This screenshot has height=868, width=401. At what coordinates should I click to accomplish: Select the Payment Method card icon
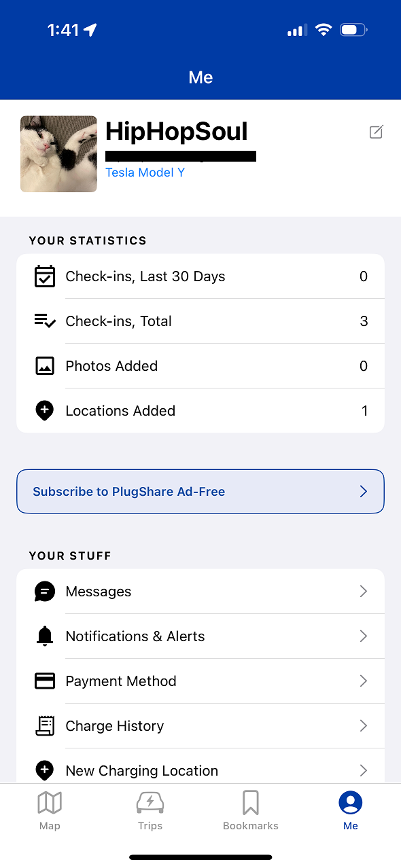coord(45,681)
